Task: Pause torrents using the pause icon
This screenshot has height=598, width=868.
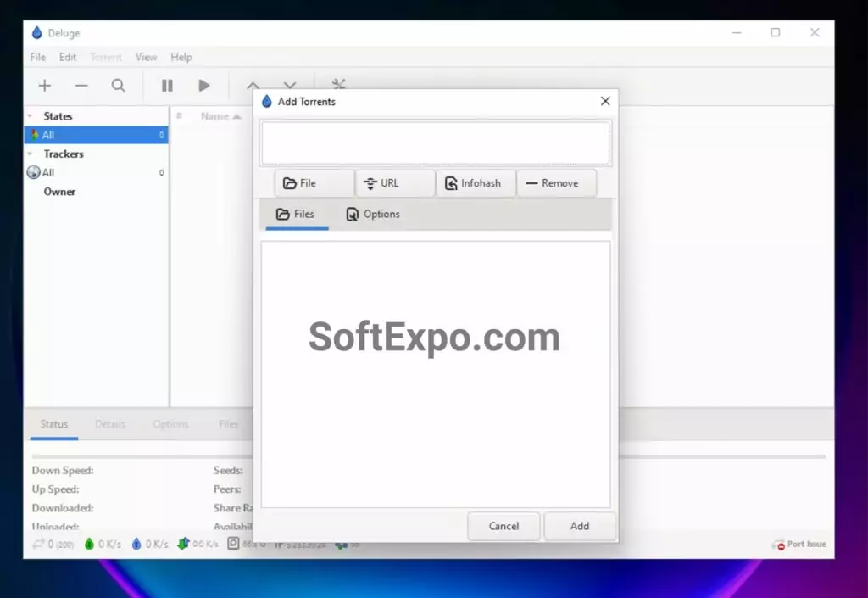Action: [167, 85]
